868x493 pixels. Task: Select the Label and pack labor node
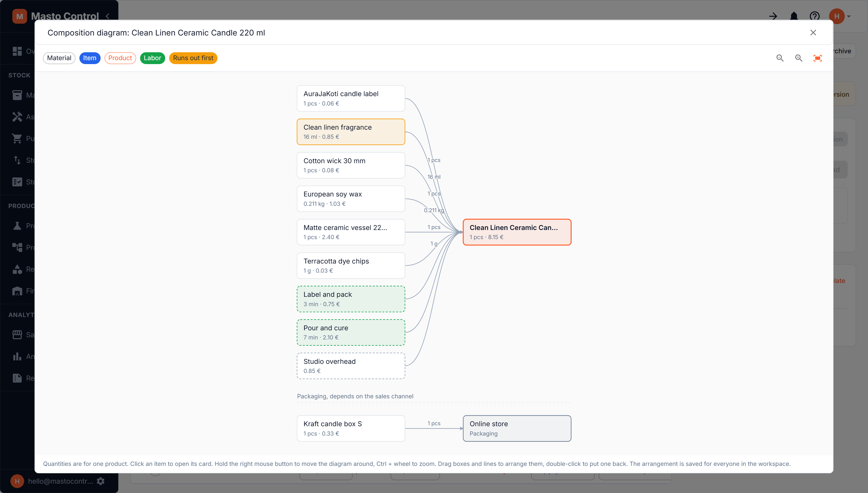[x=351, y=299]
